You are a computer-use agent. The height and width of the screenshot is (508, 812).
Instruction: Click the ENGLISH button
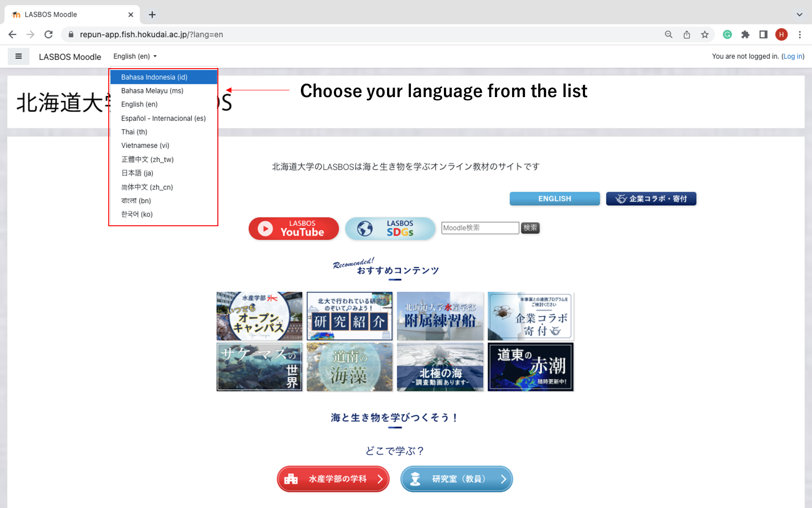point(555,199)
